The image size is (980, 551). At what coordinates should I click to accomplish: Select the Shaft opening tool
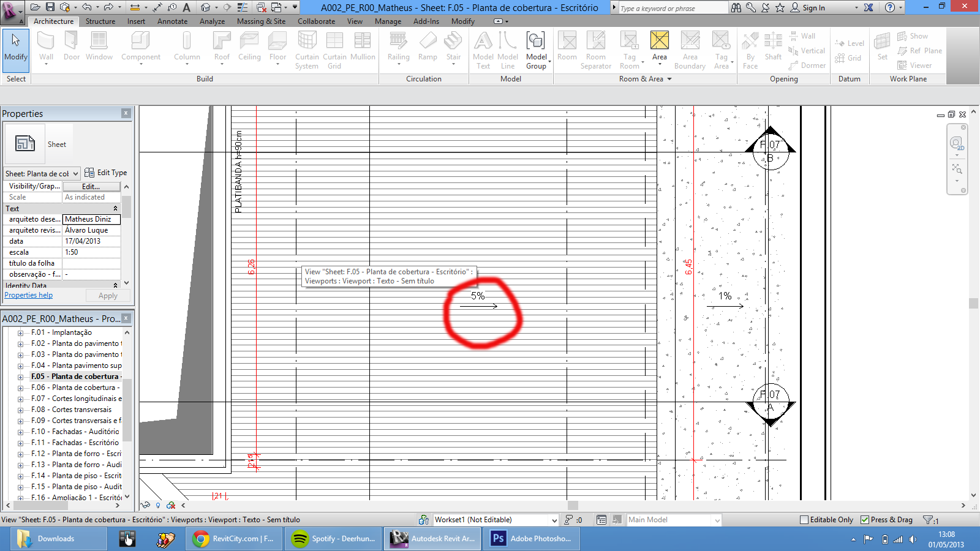point(773,46)
